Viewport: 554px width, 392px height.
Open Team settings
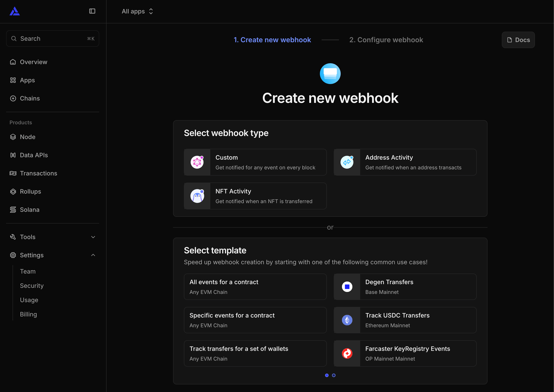(28, 272)
